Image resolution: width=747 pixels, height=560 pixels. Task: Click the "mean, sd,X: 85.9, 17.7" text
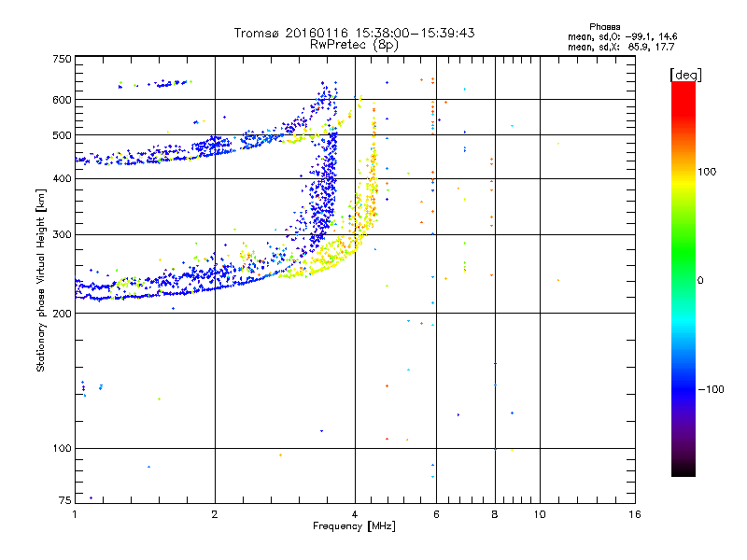coord(621,47)
